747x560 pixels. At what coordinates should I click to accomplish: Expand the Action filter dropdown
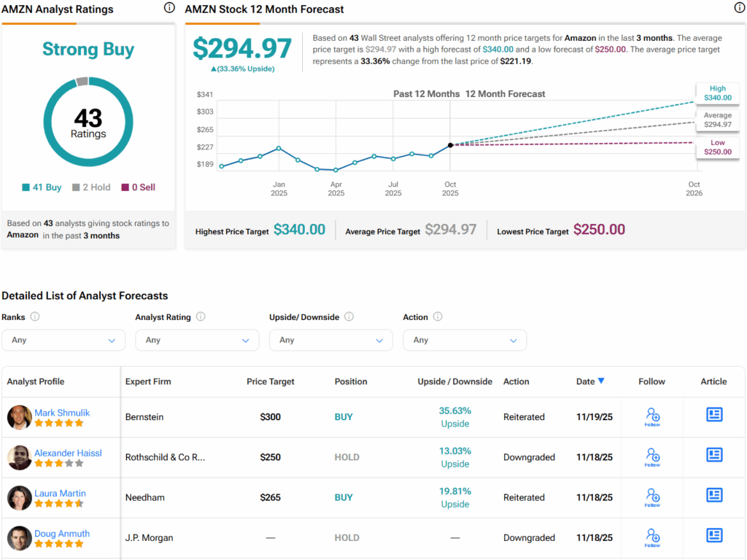click(x=465, y=340)
